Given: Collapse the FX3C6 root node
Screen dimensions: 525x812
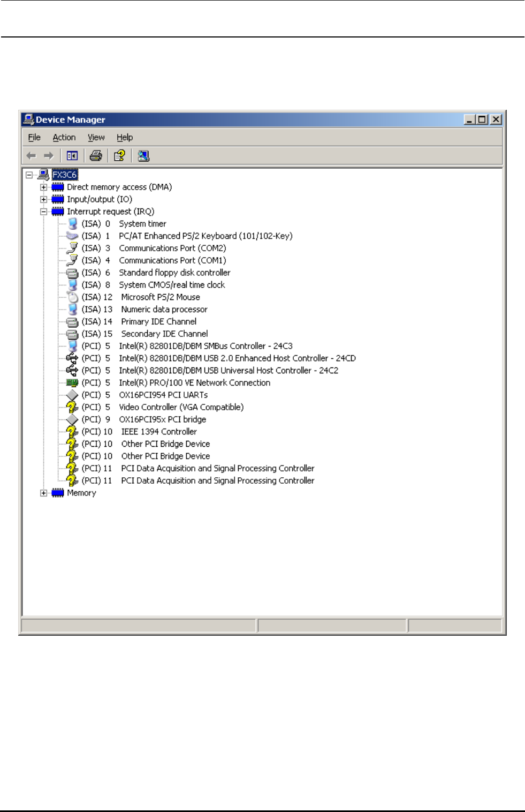Looking at the screenshot, I should (x=29, y=175).
